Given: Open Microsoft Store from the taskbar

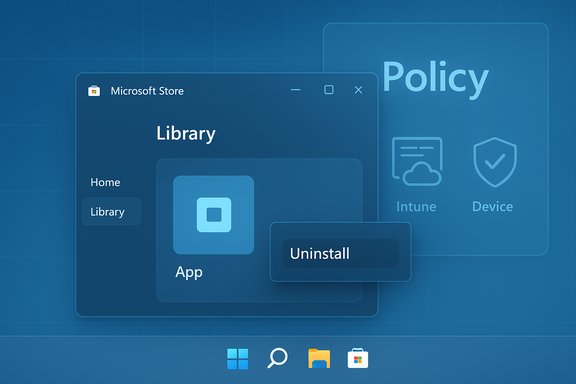Looking at the screenshot, I should tap(358, 358).
